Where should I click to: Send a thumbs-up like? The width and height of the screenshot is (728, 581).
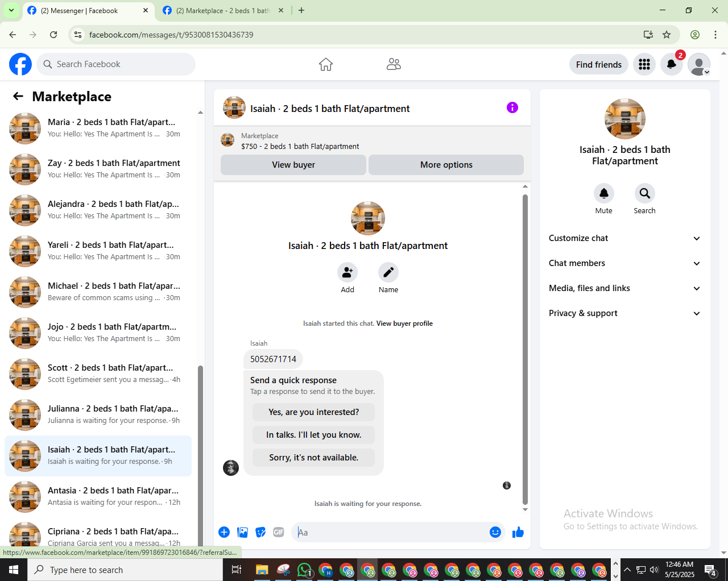point(518,532)
